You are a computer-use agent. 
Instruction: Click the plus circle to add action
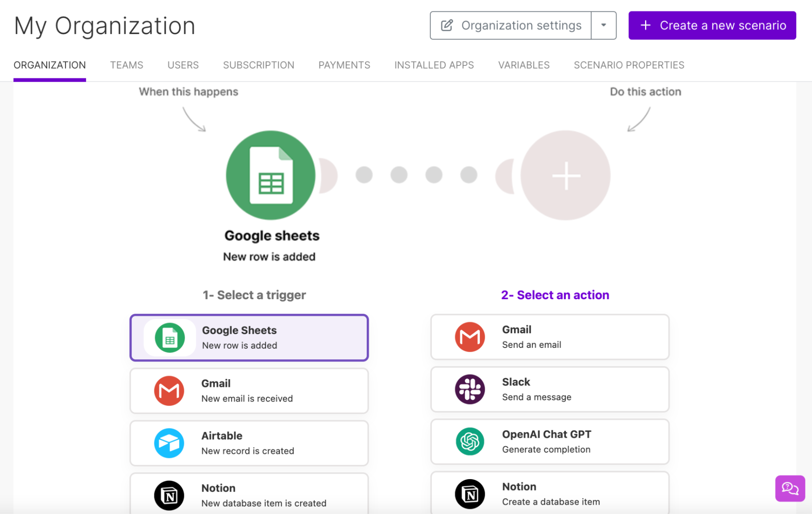565,175
